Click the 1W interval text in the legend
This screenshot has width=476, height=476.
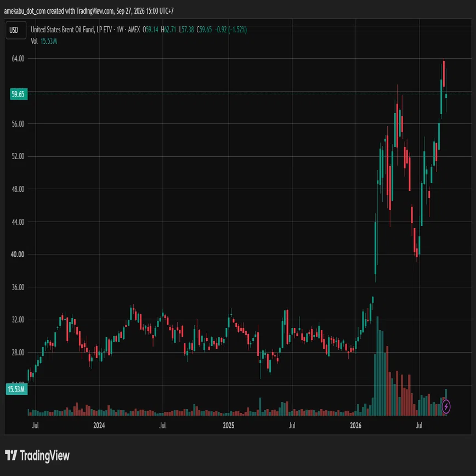(120, 30)
